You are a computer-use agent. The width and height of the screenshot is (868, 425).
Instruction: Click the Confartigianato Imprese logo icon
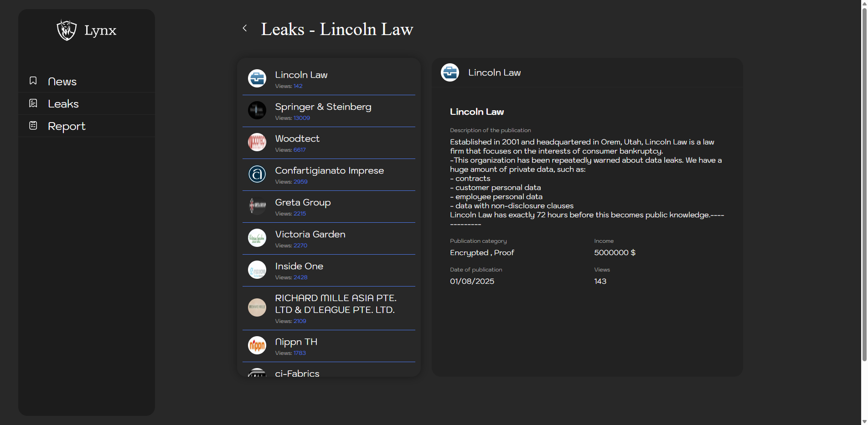[257, 174]
